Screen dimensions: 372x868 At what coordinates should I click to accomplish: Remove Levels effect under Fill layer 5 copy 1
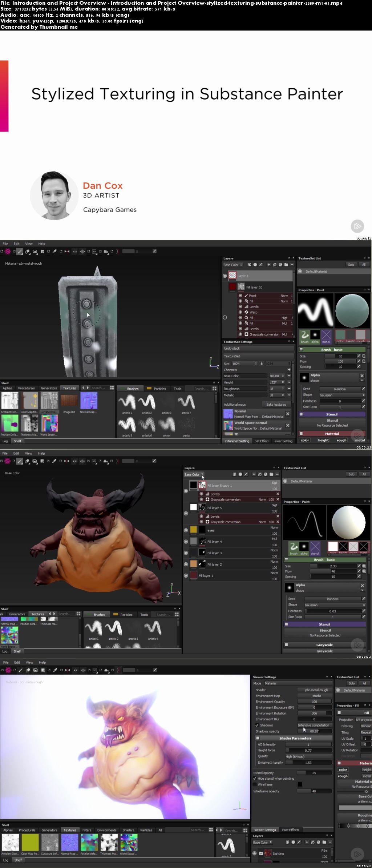coord(278,494)
